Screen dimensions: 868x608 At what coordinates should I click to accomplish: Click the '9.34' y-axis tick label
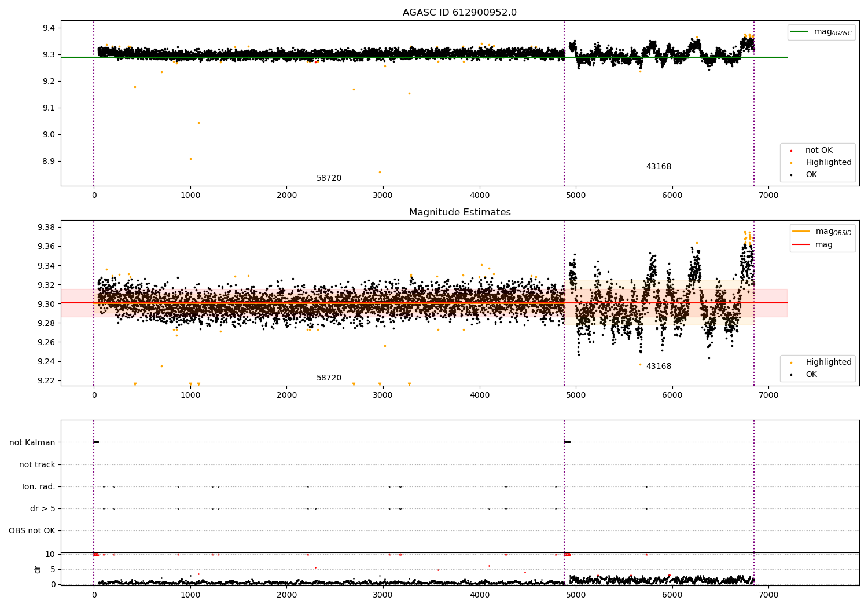tap(46, 266)
